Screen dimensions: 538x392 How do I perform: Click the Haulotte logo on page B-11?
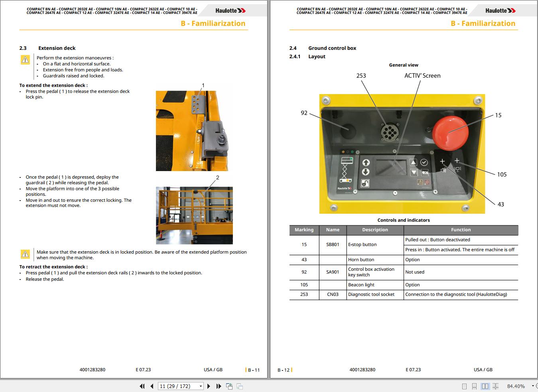pyautogui.click(x=230, y=10)
